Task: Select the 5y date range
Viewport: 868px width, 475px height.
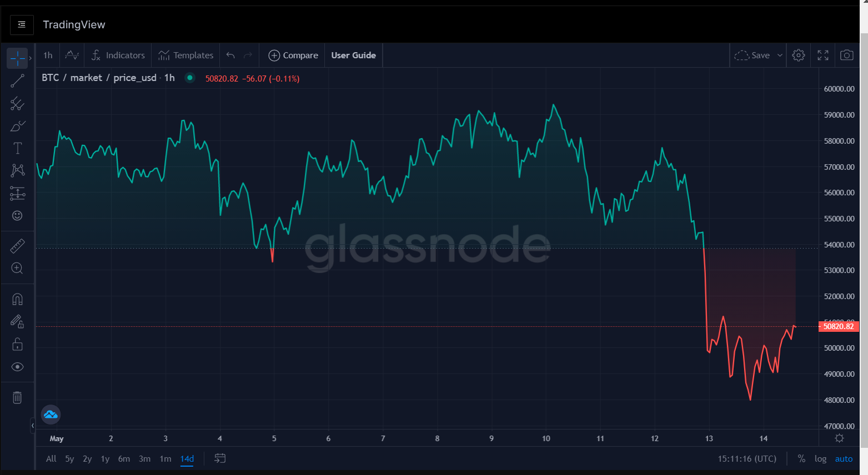Action: tap(69, 459)
